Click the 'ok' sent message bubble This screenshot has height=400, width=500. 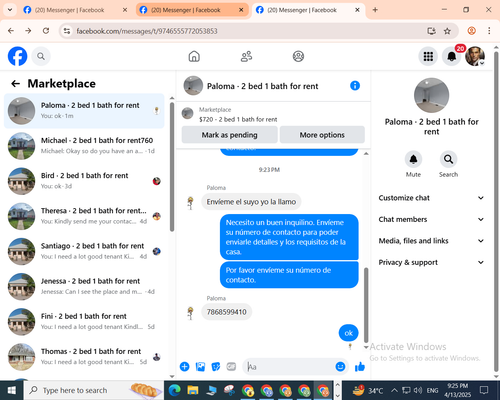(349, 333)
